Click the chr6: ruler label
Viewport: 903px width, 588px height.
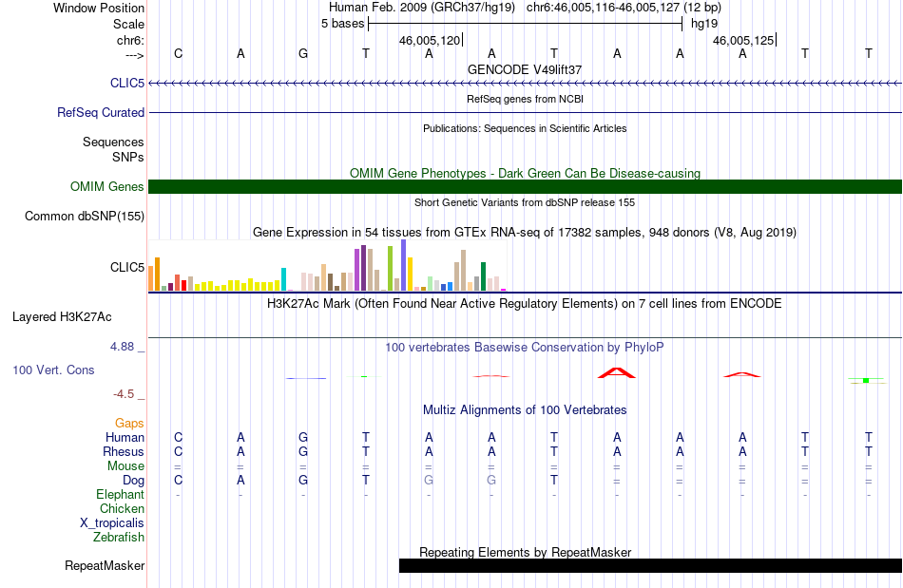tap(130, 40)
